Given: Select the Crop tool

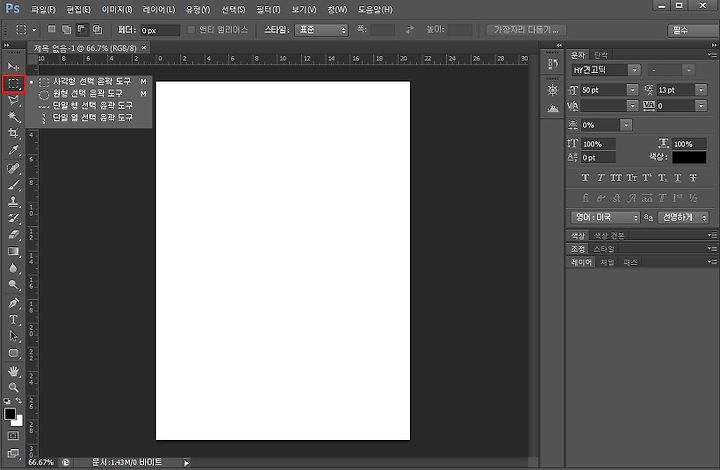Looking at the screenshot, I should (13, 133).
